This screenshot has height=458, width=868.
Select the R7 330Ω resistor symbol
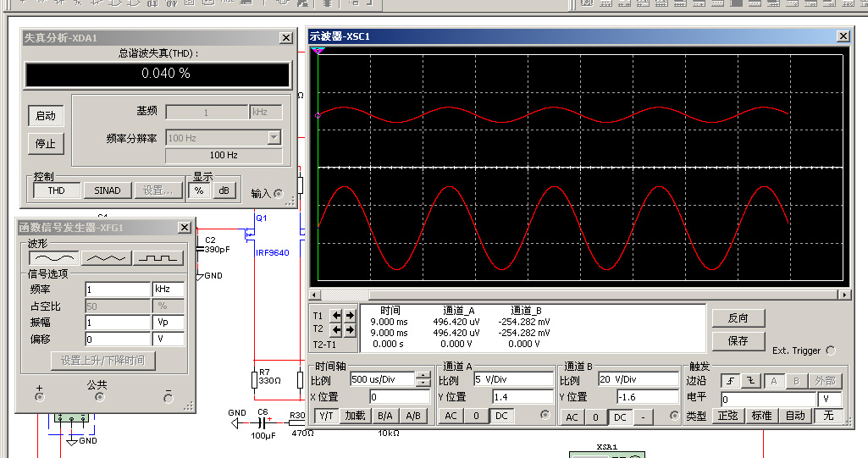(255, 380)
